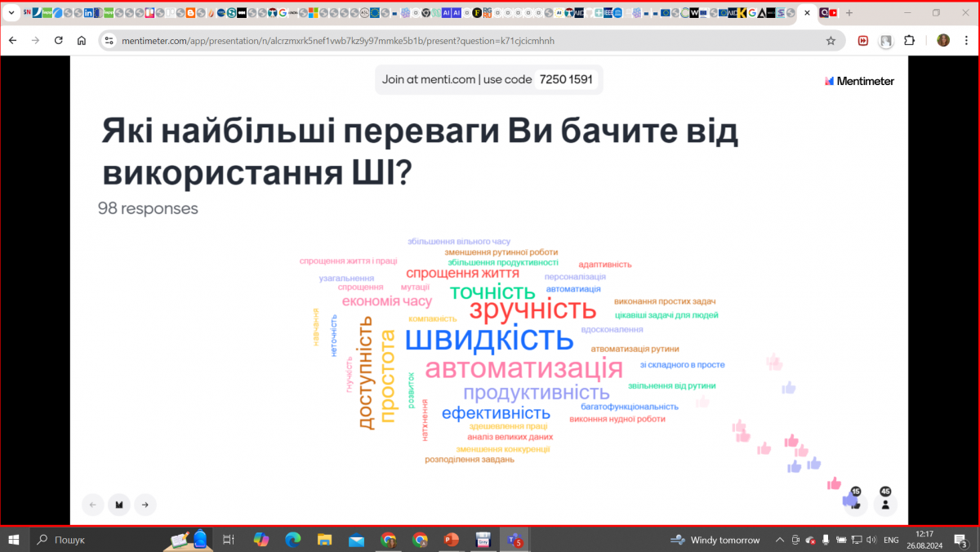Toggle the microphone in the system tray
This screenshot has height=552, width=980.
point(824,540)
